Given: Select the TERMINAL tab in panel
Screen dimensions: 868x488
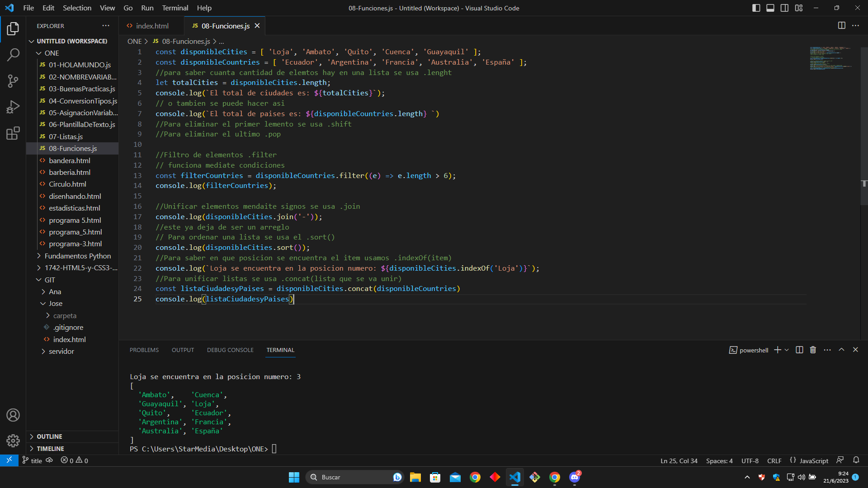Looking at the screenshot, I should tap(280, 350).
